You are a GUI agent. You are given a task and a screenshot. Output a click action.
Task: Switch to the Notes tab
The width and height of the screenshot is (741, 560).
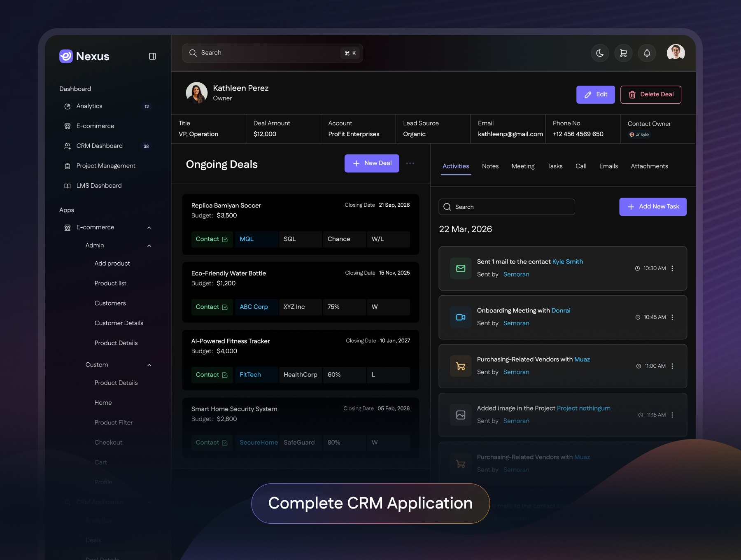click(x=490, y=166)
